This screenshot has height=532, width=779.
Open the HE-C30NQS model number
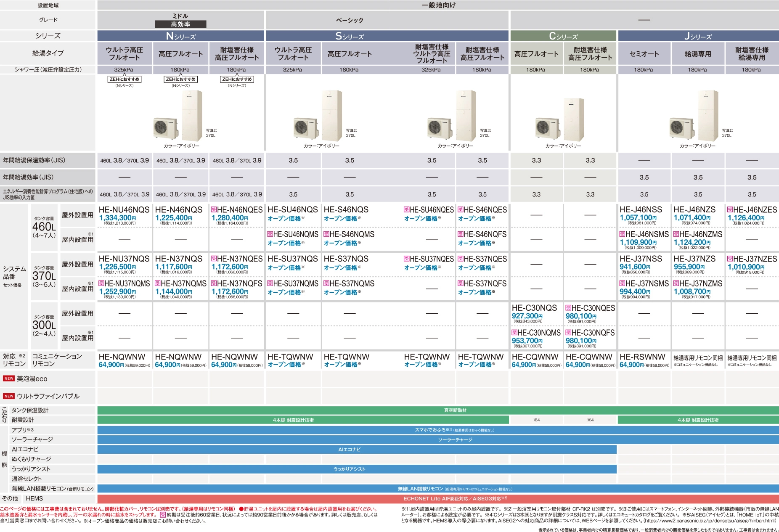534,308
